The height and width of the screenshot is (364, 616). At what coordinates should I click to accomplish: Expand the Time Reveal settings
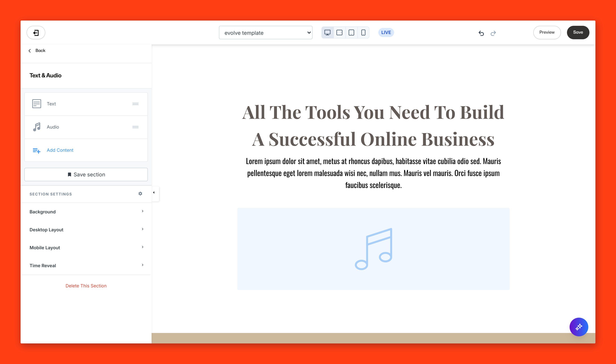pyautogui.click(x=86, y=265)
